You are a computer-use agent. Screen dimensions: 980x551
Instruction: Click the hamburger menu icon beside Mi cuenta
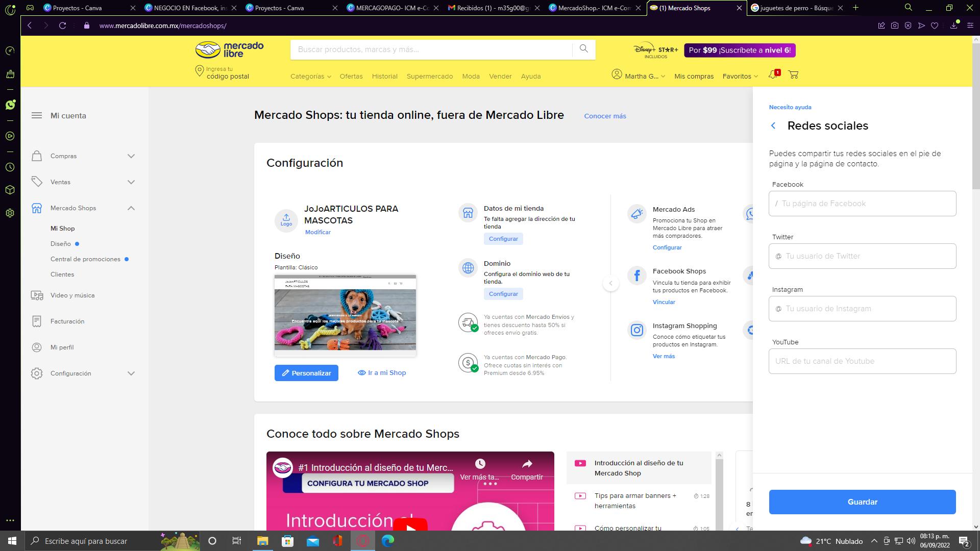click(x=37, y=115)
